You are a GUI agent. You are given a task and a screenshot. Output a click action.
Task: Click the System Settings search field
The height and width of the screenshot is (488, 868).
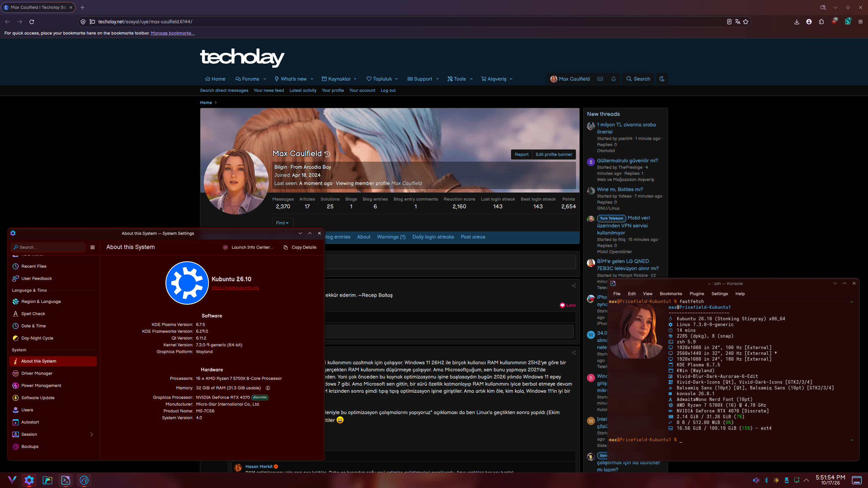tap(48, 247)
